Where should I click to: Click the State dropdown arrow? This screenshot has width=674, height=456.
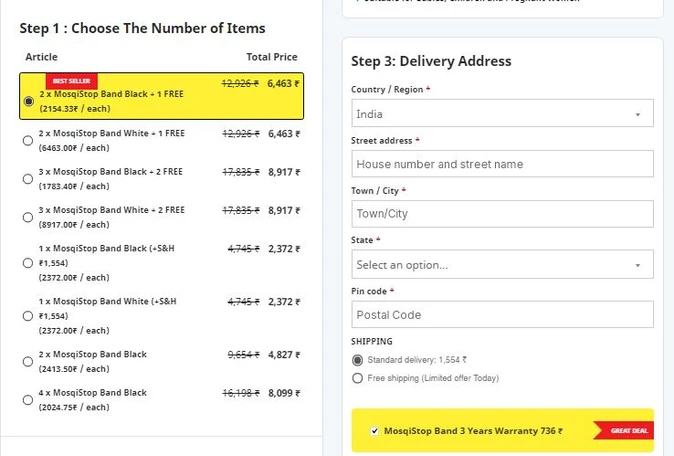point(638,265)
